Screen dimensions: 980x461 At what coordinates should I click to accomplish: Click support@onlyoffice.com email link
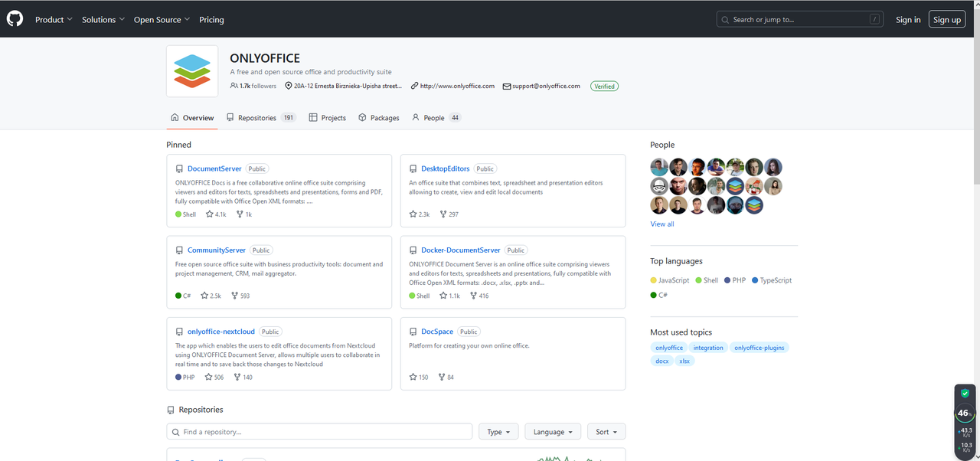[x=546, y=86]
